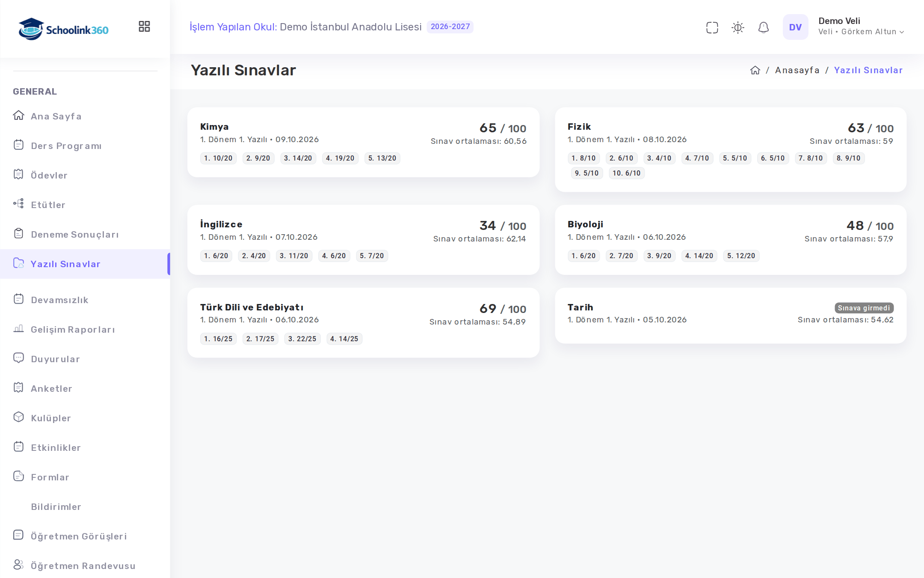Click the DV user avatar
Viewport: 924px width, 578px height.
click(795, 27)
